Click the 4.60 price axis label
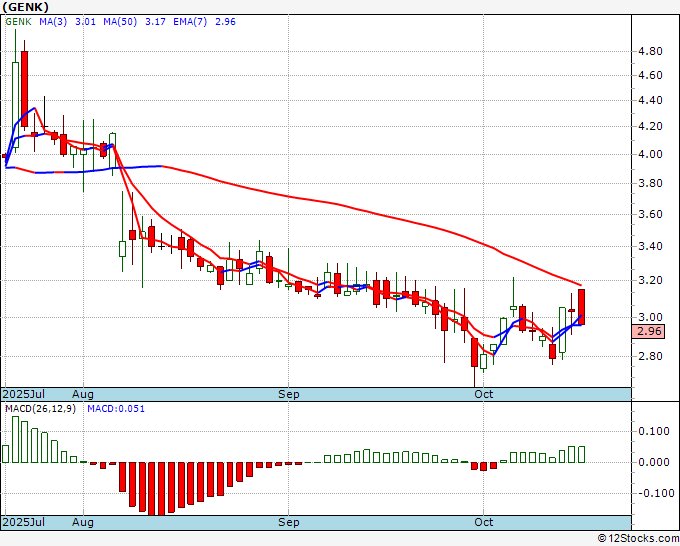 pos(650,75)
